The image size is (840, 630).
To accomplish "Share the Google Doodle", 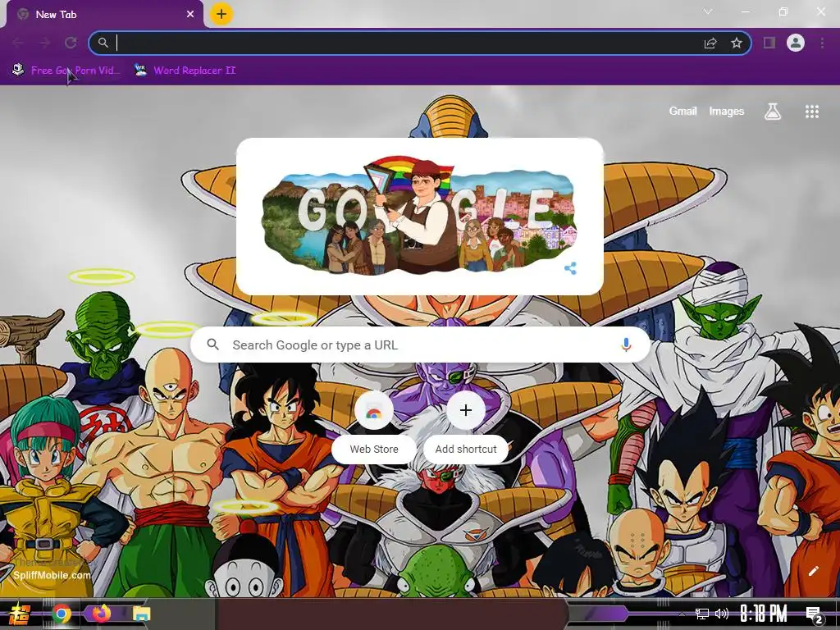I will 571,268.
